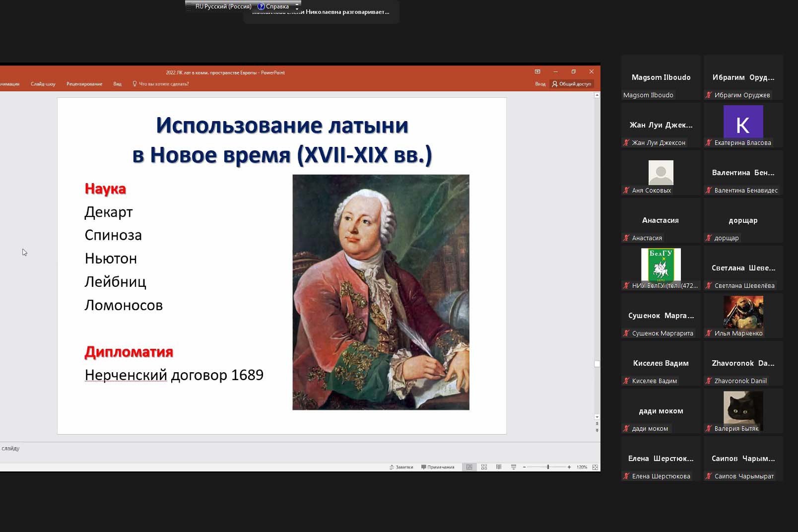Open ribbon display options icon
The height and width of the screenshot is (532, 798).
click(x=537, y=72)
